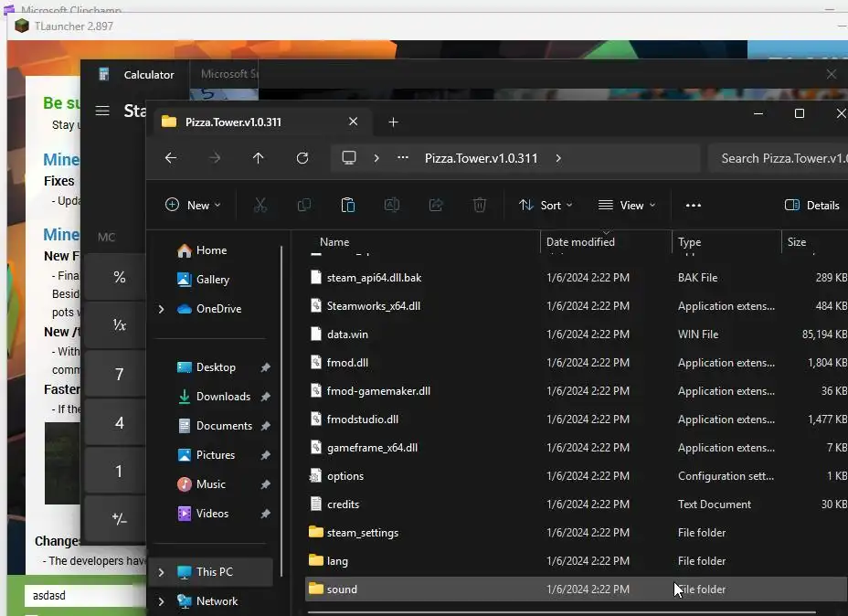Expand the Network tree node
This screenshot has height=616, width=848.
pyautogui.click(x=161, y=601)
